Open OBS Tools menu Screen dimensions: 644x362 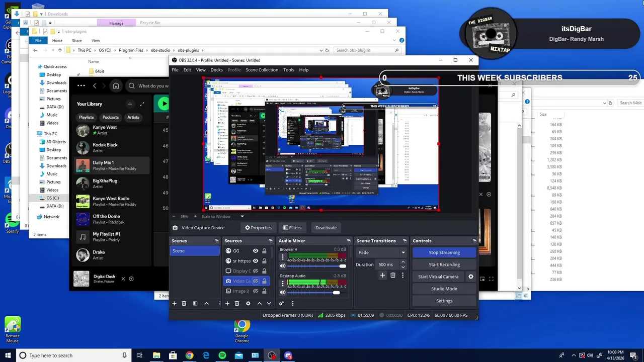(x=289, y=70)
